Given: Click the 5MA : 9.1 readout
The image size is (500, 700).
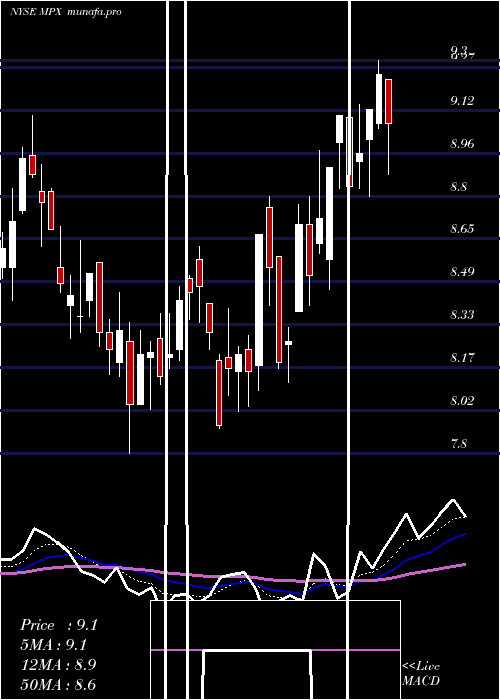Looking at the screenshot, I should point(54,645).
